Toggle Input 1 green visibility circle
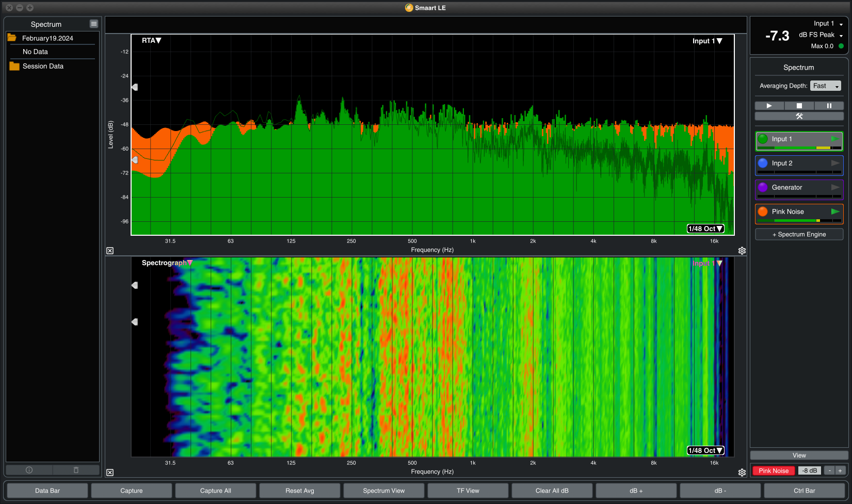This screenshot has width=852, height=504. 763,139
